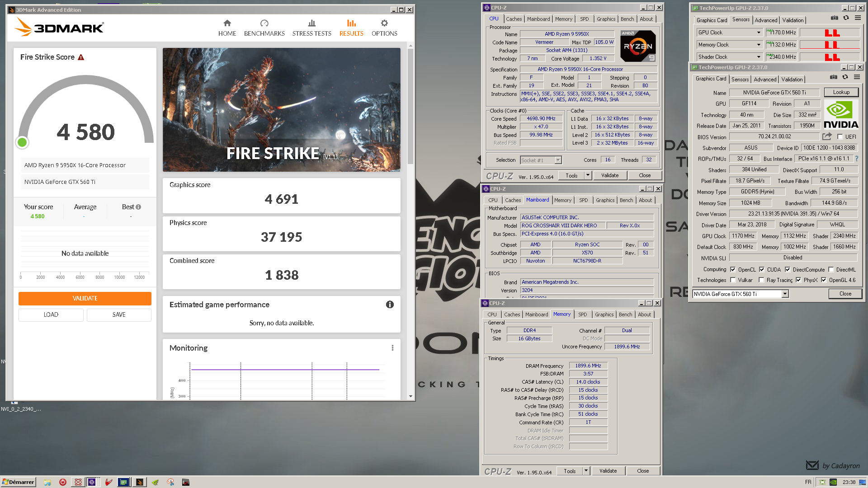
Task: Click Validate in the top CPU-Z window
Action: point(610,175)
